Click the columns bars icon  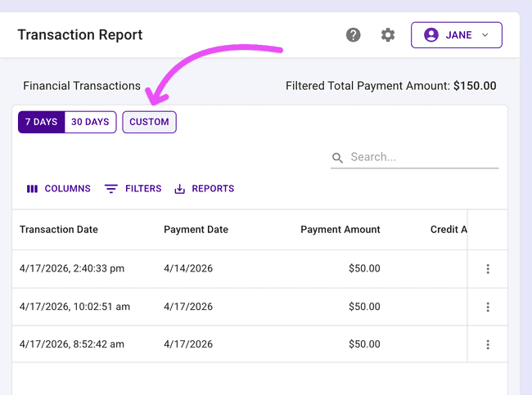(x=32, y=189)
